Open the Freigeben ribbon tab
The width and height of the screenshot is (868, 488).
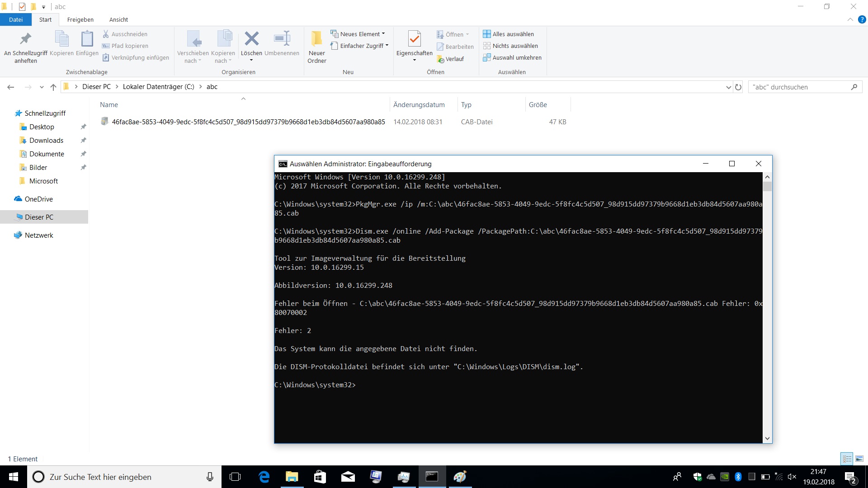(x=80, y=19)
